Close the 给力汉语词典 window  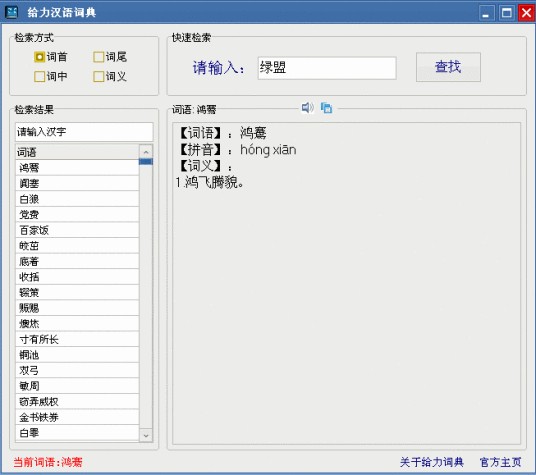coord(526,13)
